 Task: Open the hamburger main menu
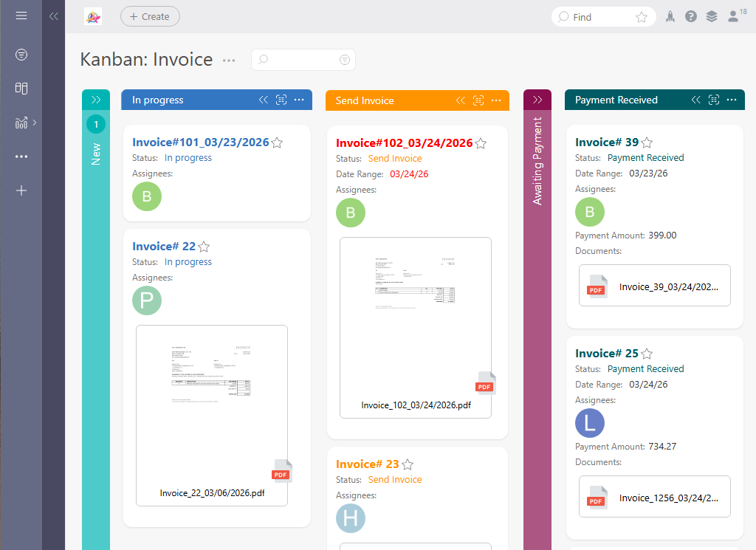tap(21, 16)
